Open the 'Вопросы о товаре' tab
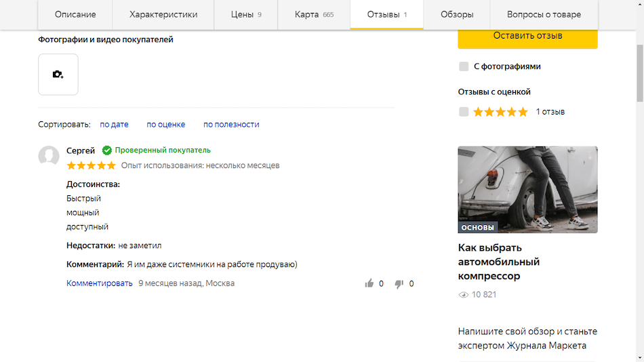Image resolution: width=644 pixels, height=362 pixels. pos(544,14)
